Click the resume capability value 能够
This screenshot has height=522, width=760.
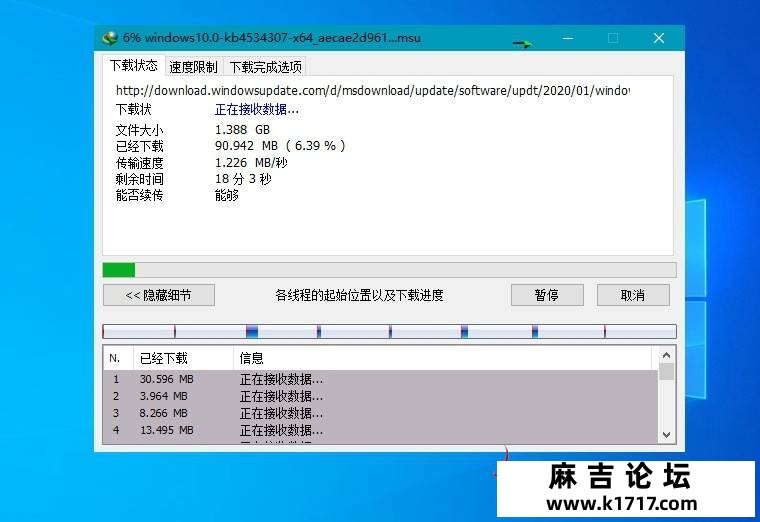[x=226, y=195]
